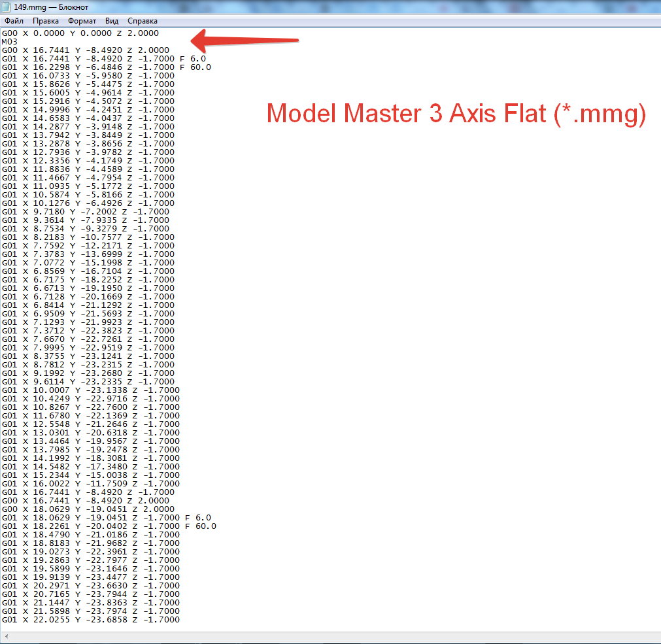Click line 'G01 X 21.1447 Y -23.8363'
The height and width of the screenshot is (644, 661).
click(91, 603)
